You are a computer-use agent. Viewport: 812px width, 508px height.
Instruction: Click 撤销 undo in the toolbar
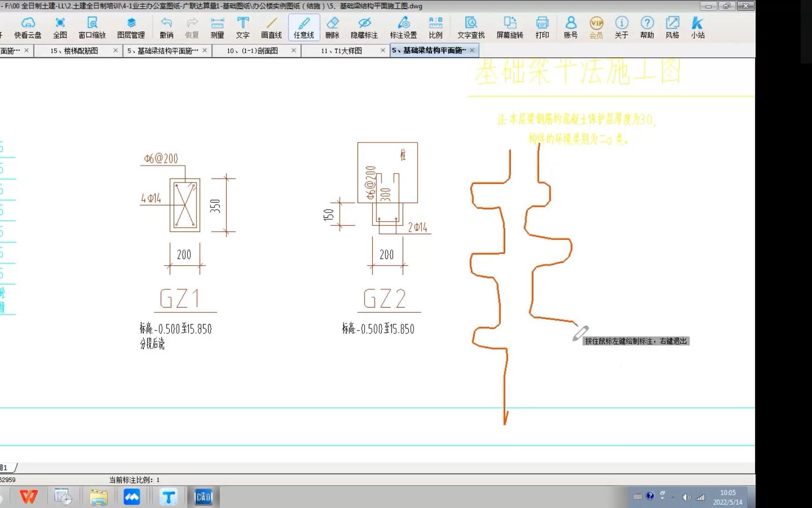click(166, 27)
